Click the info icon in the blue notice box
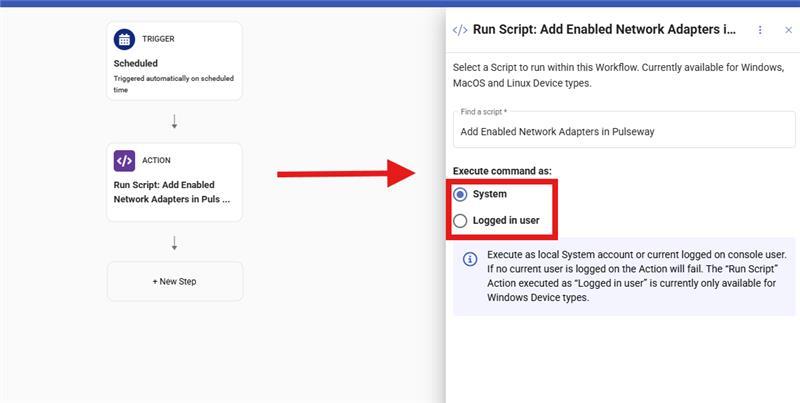 [x=470, y=259]
